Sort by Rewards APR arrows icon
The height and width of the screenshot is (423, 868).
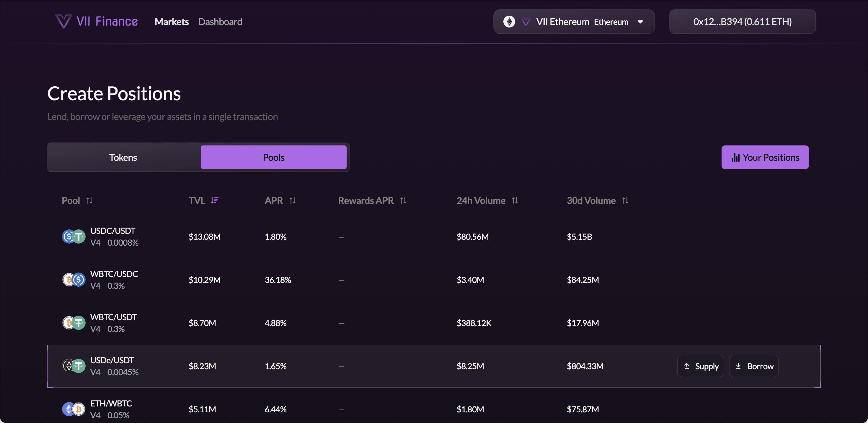(x=403, y=200)
